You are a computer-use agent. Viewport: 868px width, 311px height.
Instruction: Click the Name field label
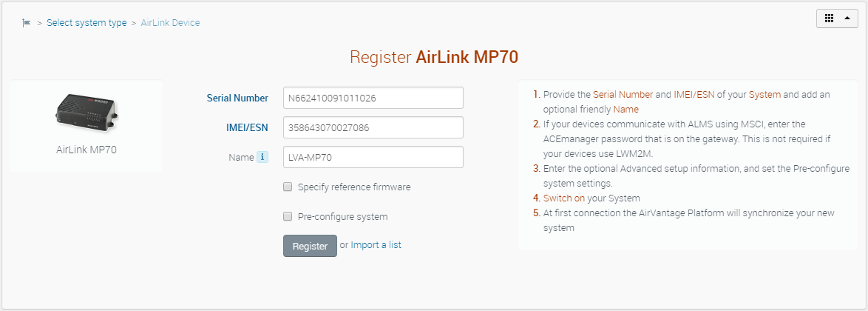(240, 157)
